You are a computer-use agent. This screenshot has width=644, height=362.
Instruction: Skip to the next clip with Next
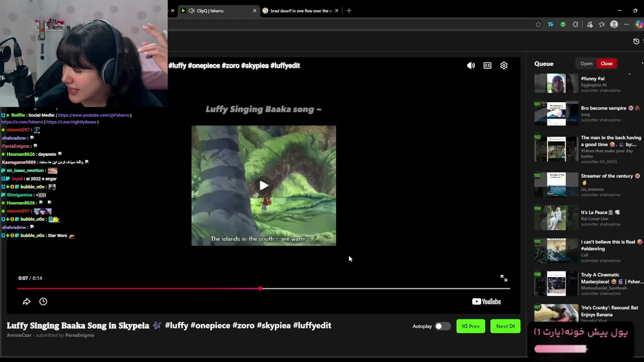pyautogui.click(x=505, y=326)
